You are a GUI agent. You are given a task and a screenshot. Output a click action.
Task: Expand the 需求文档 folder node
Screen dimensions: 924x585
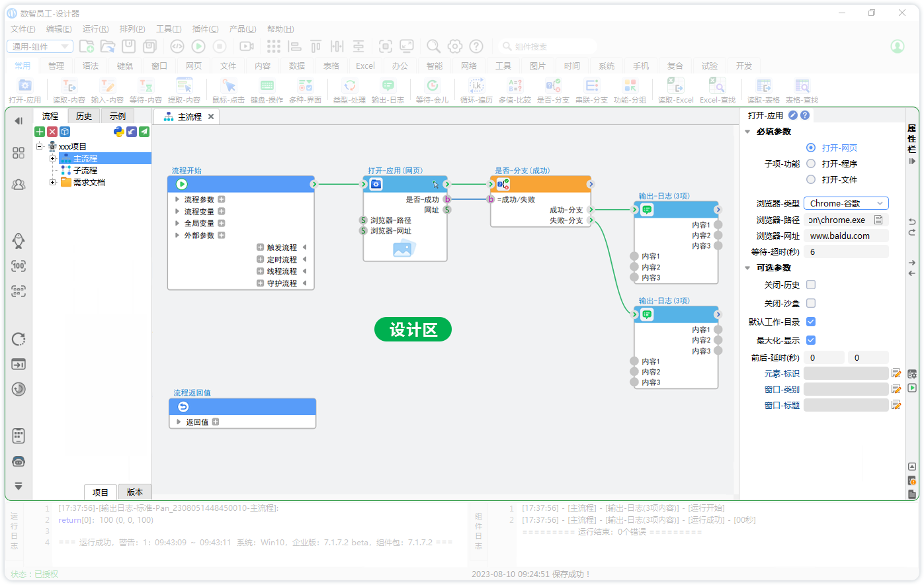click(x=53, y=182)
